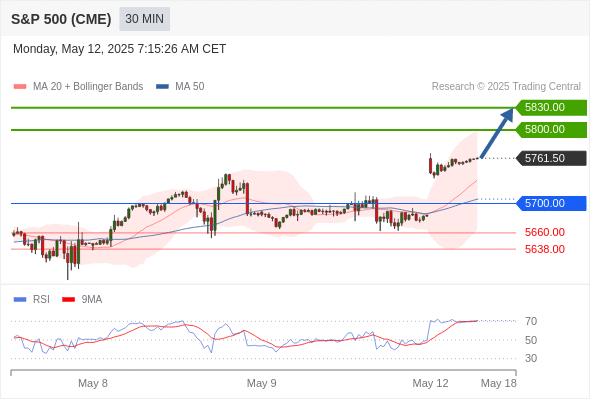Screen dimensions: 590x400
Task: Click the 9MA legend label
Action: coord(92,300)
